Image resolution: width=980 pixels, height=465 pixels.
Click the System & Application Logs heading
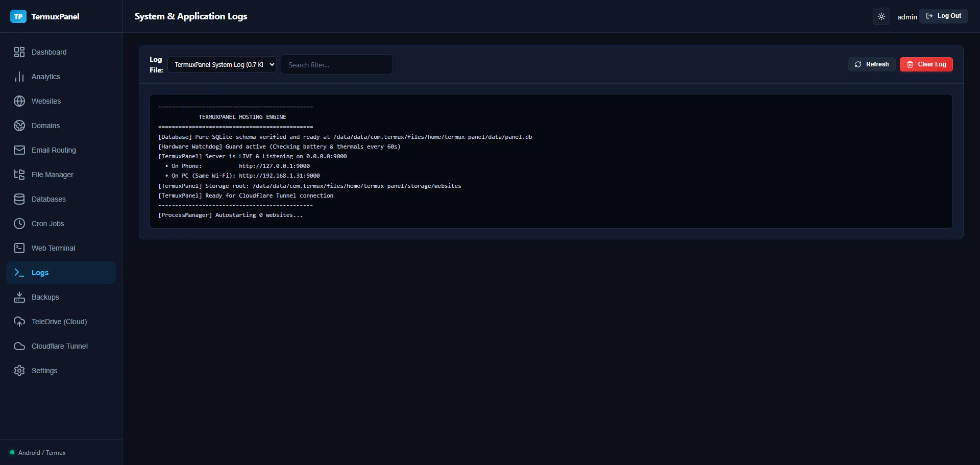click(x=191, y=16)
